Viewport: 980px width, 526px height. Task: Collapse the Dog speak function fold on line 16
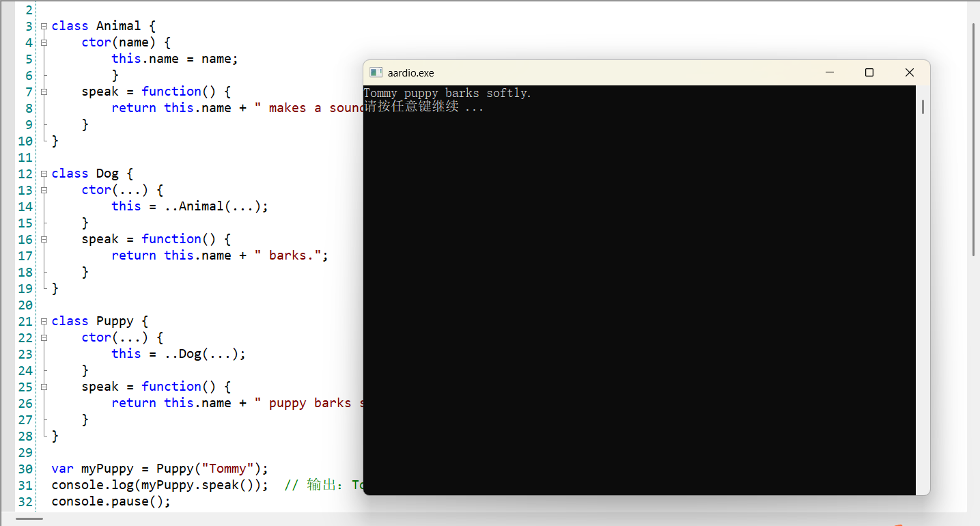click(44, 239)
